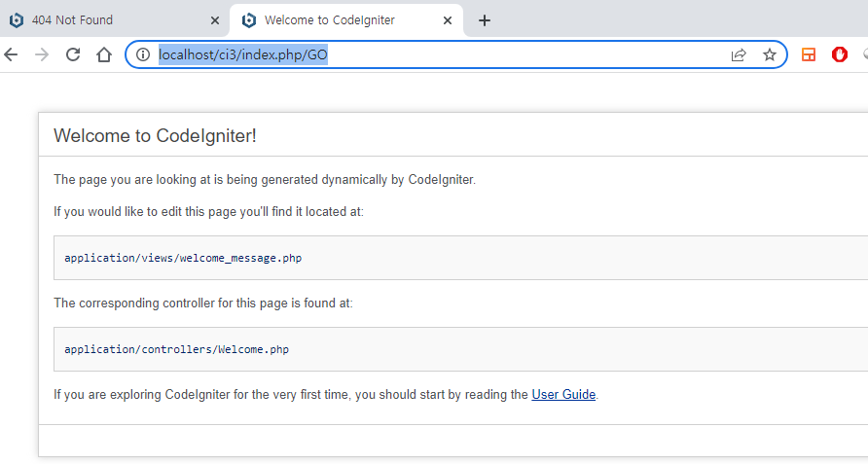Open the User Guide link
Viewport: 868px width, 464px height.
coord(563,394)
